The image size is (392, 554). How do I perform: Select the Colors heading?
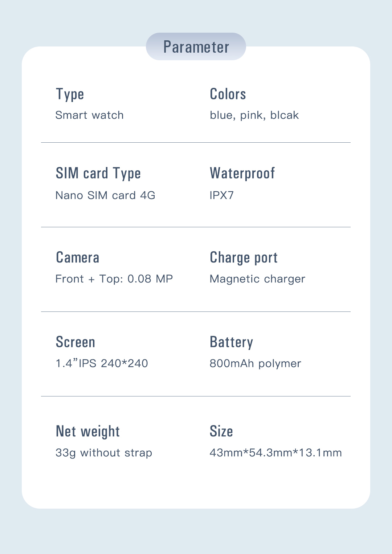click(228, 94)
